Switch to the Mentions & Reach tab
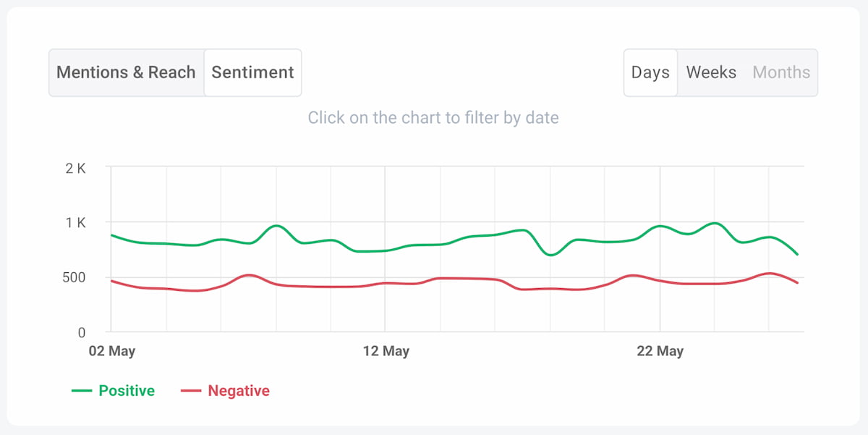 pyautogui.click(x=126, y=72)
